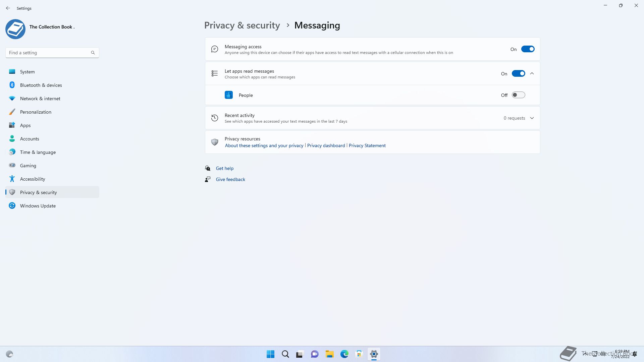Click the search magnifier in Find a setting
This screenshot has width=644, height=362.
pyautogui.click(x=93, y=53)
